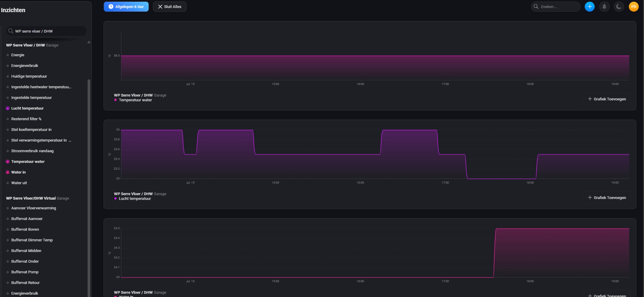Focus the sidebar filter field containing WP serre vloer / DHW
The width and height of the screenshot is (644, 297).
coord(46,31)
